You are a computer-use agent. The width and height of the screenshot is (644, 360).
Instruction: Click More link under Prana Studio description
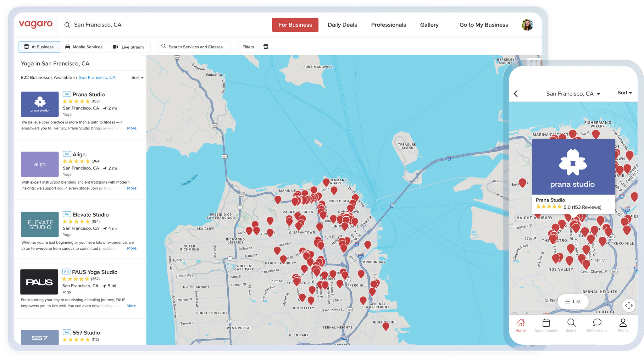pyautogui.click(x=132, y=128)
